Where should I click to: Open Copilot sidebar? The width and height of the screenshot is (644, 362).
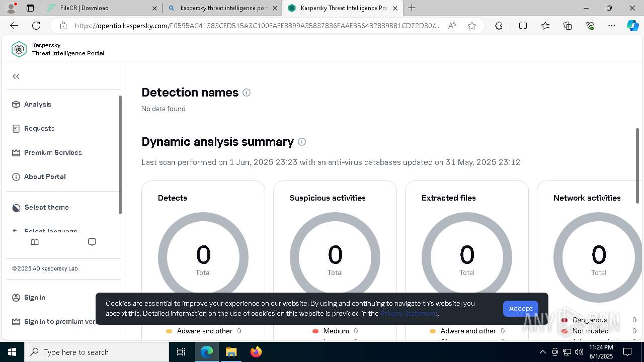coord(632,26)
